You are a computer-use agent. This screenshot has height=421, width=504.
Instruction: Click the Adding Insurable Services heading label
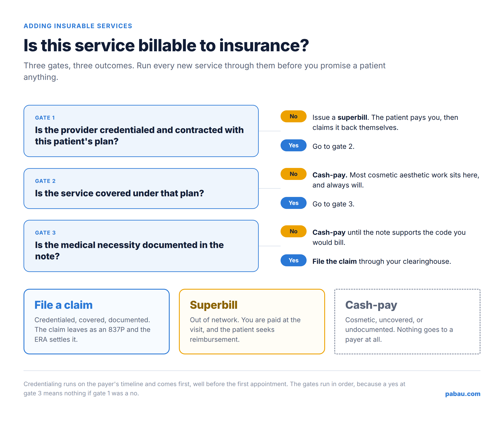click(x=78, y=26)
